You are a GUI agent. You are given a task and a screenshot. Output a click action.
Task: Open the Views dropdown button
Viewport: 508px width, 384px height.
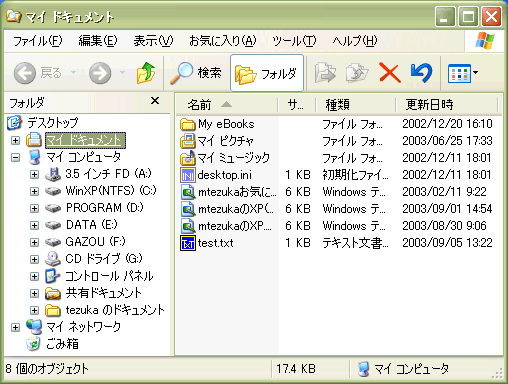coord(463,73)
